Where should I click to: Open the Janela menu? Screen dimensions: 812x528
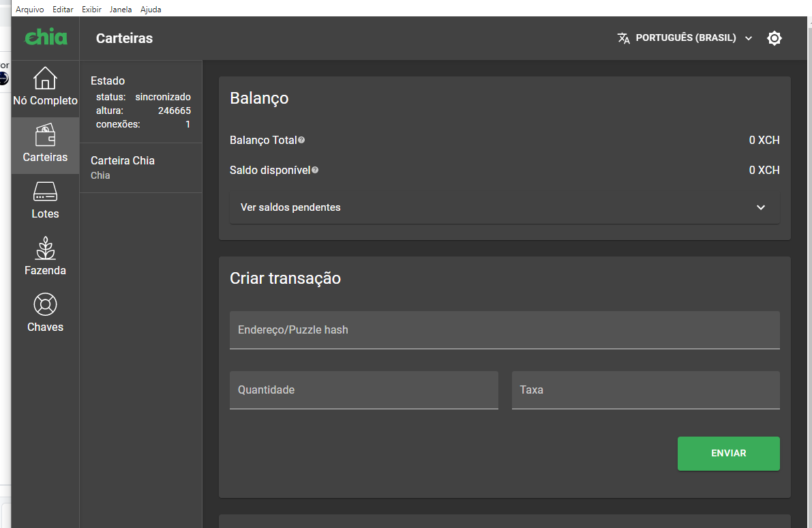[121, 10]
